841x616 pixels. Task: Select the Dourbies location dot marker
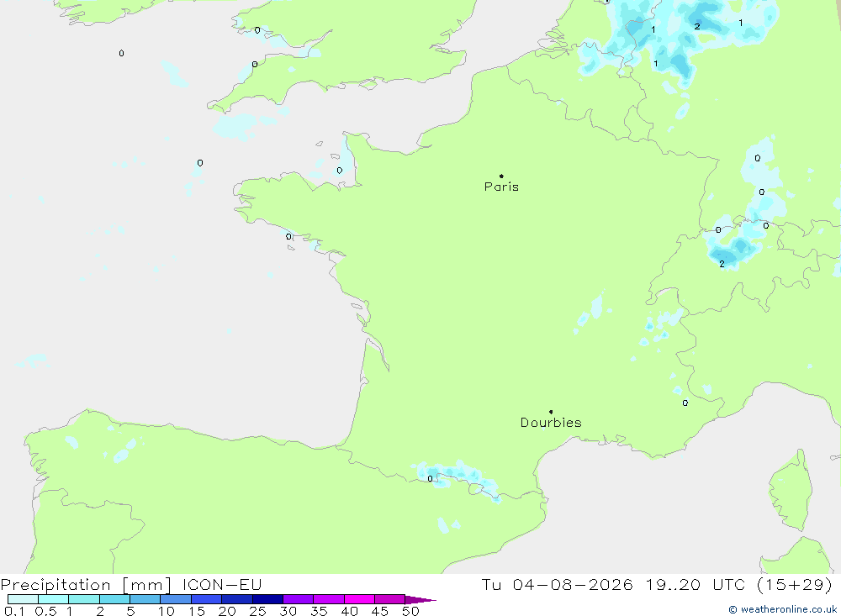pyautogui.click(x=551, y=412)
